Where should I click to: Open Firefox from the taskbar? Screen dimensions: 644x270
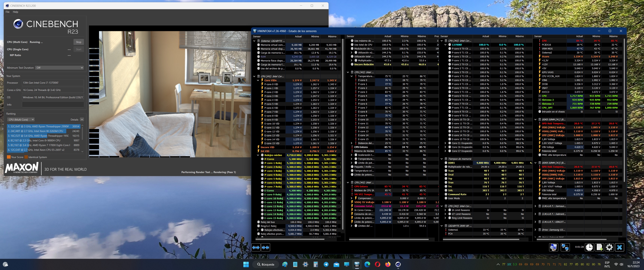pyautogui.click(x=388, y=264)
